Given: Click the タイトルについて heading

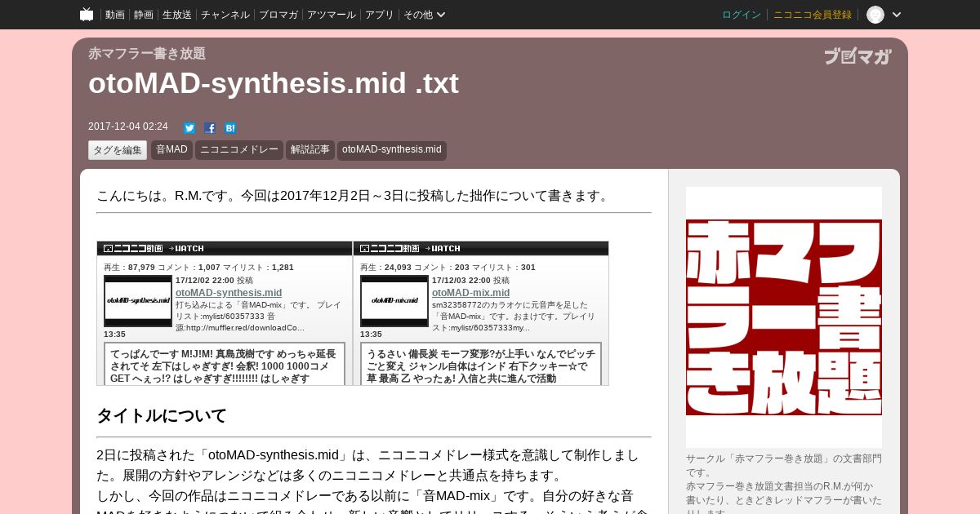Looking at the screenshot, I should (162, 415).
